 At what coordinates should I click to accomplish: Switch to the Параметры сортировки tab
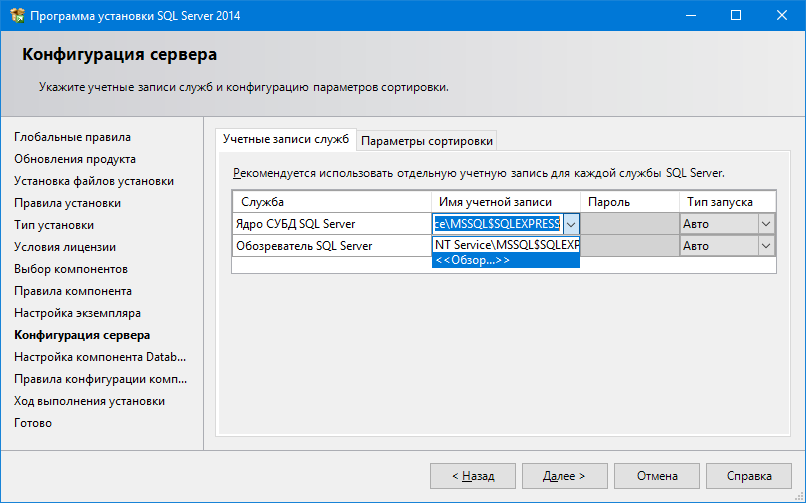coord(427,141)
